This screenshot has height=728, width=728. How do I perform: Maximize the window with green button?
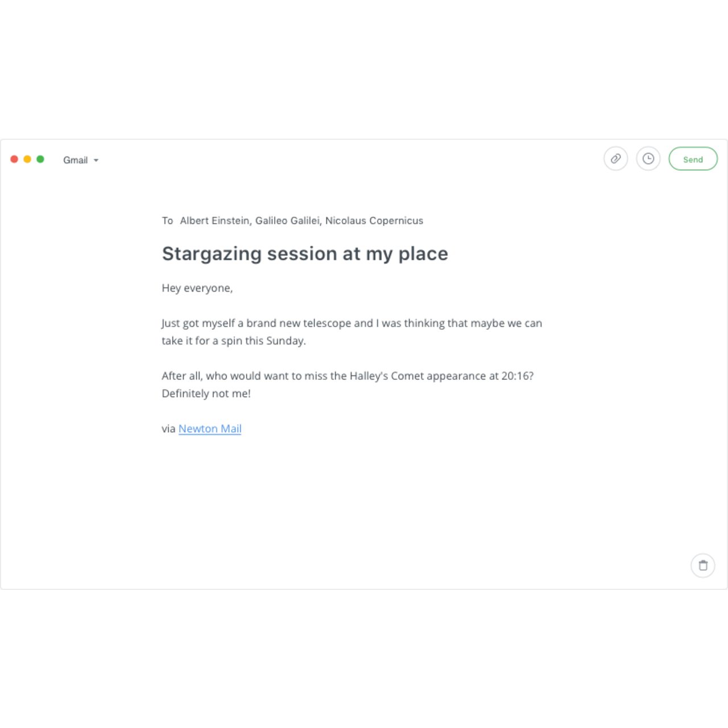click(x=40, y=159)
